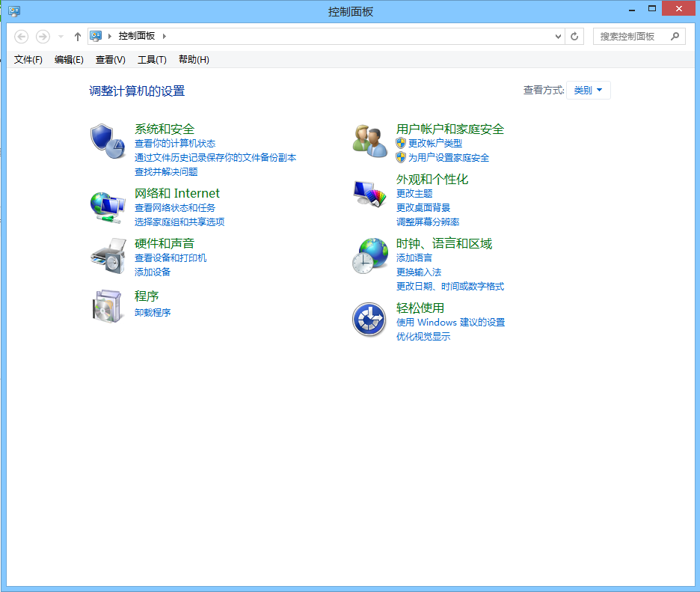Click the 网络和 Internet globe icon

pos(108,204)
